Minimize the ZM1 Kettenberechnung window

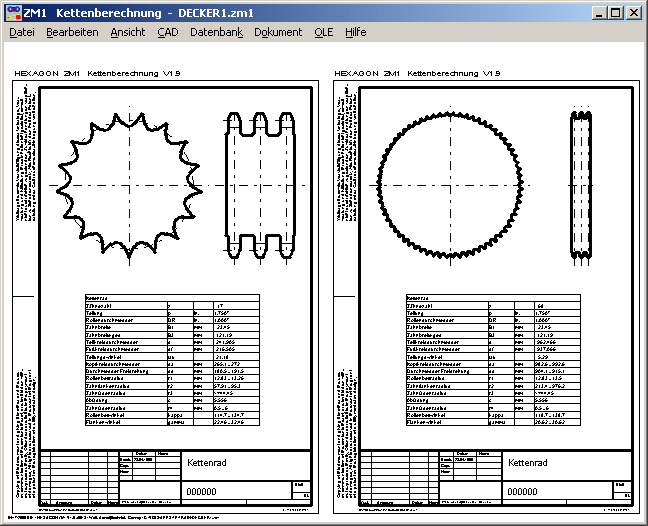[597, 13]
